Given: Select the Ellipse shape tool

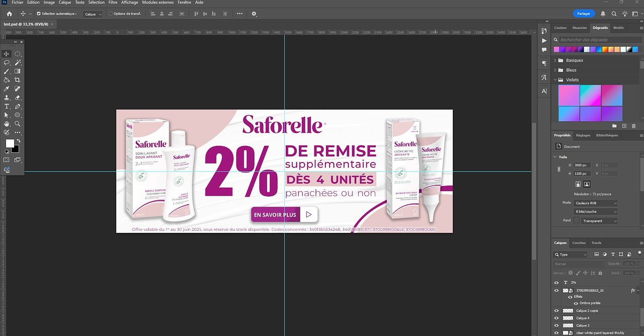Looking at the screenshot, I should coord(18,115).
